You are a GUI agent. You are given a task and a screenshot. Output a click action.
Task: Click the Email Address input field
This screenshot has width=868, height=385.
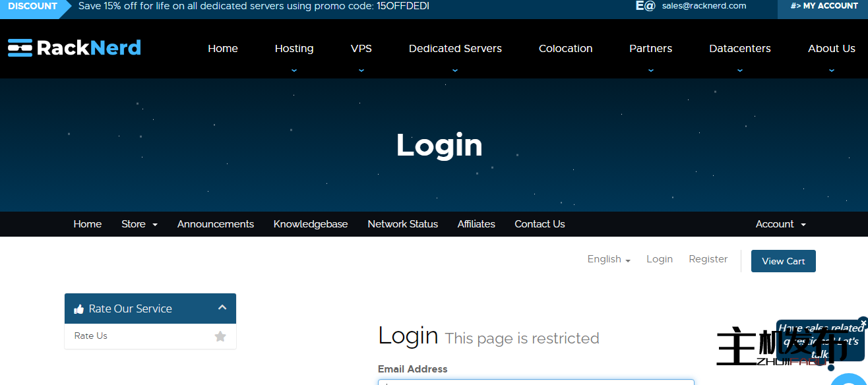[x=536, y=382]
